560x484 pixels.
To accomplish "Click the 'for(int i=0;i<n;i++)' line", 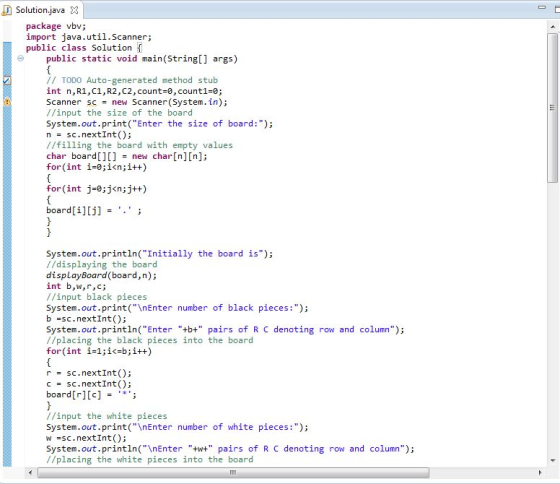I will 96,167.
